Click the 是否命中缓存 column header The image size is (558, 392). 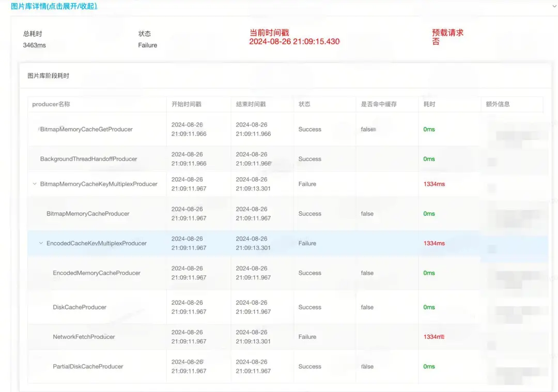[x=379, y=104]
